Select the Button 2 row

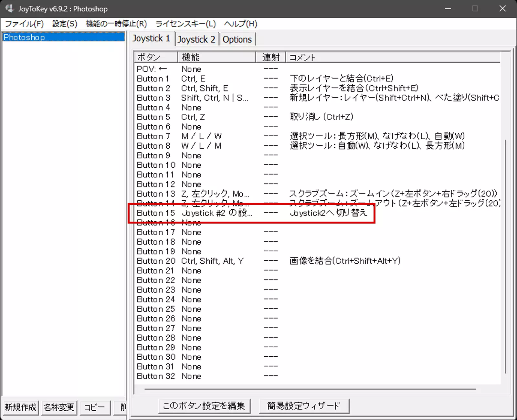(x=318, y=88)
